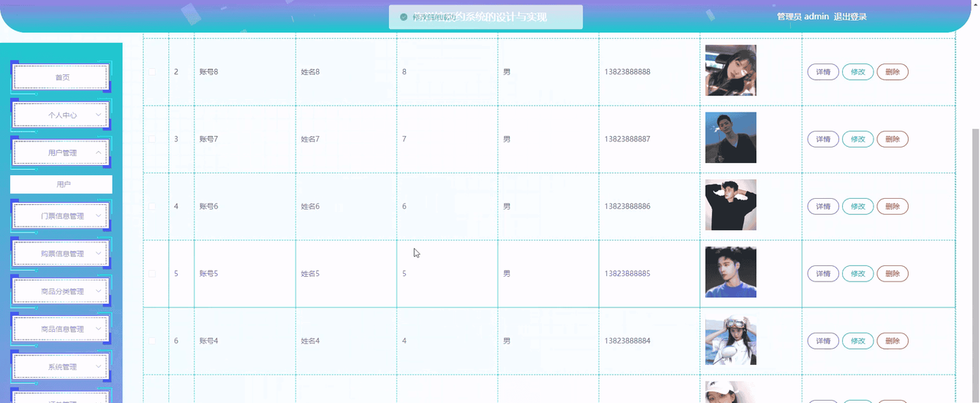
Task: Log out via 退出登录
Action: (850, 17)
